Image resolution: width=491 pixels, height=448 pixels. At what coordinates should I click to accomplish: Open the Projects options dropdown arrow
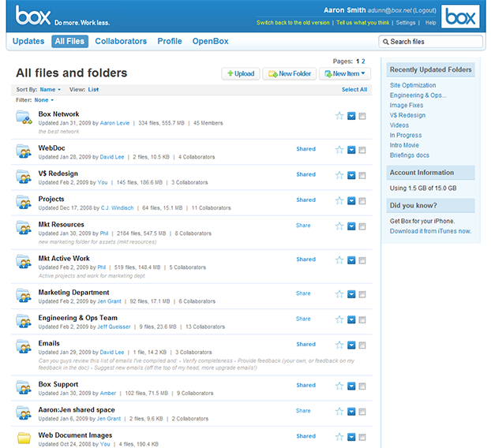click(x=351, y=200)
